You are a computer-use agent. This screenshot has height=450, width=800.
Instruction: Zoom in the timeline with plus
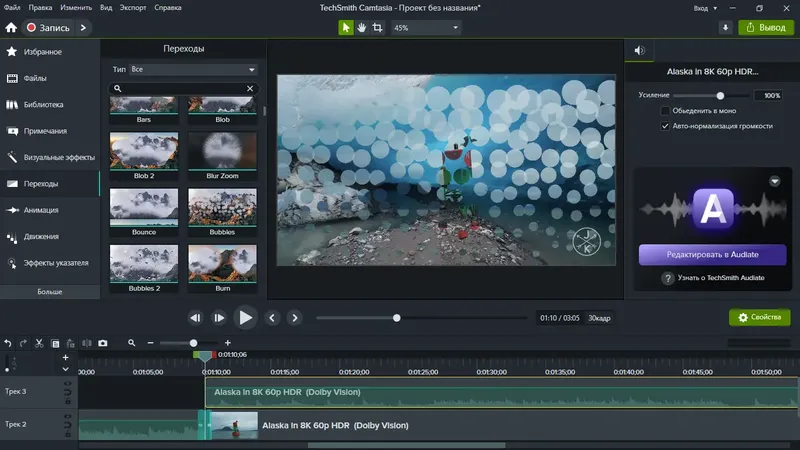click(228, 343)
